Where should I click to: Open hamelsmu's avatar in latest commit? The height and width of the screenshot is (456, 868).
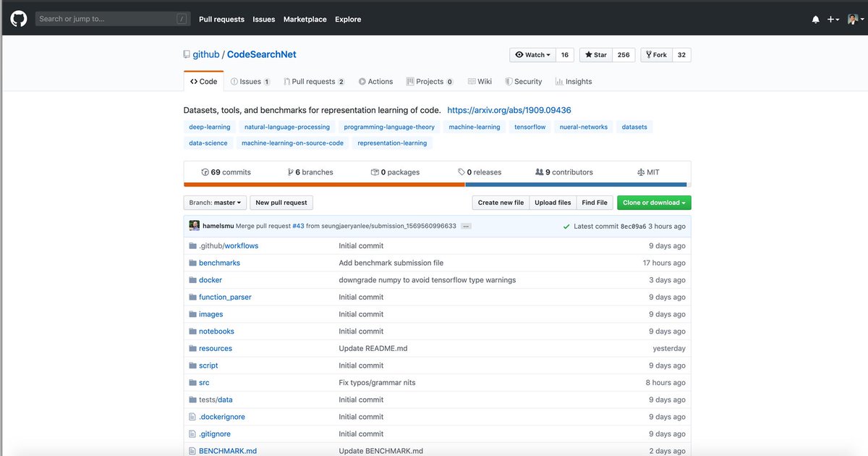(x=195, y=226)
